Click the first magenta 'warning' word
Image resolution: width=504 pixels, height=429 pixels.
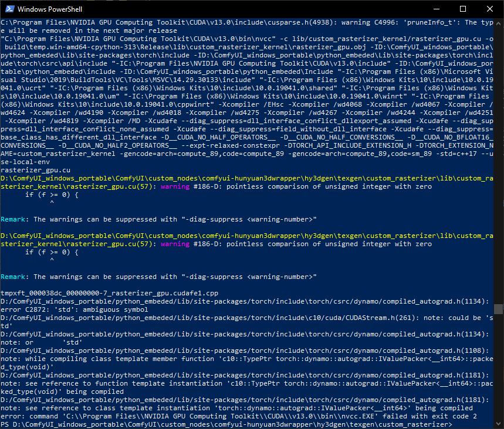[175, 186]
